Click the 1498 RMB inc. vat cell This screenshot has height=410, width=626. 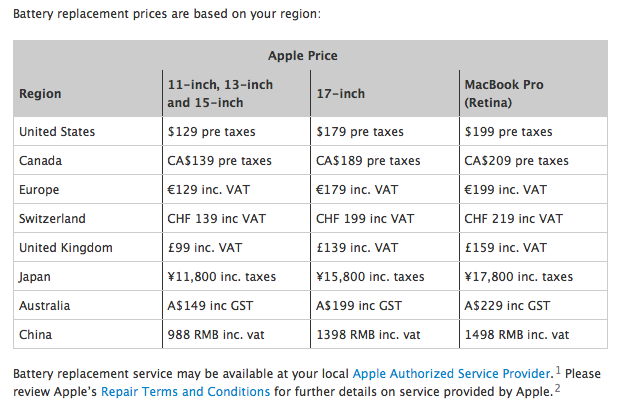(517, 335)
